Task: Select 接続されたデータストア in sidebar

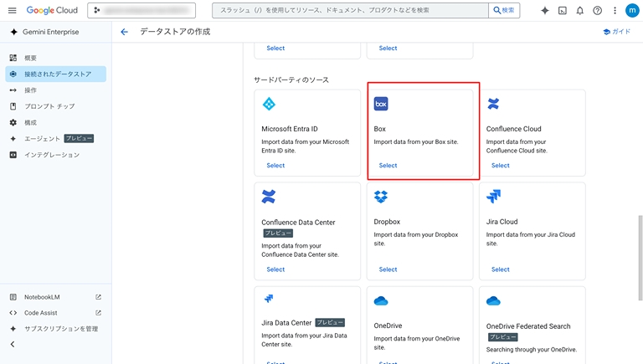Action: click(x=56, y=74)
